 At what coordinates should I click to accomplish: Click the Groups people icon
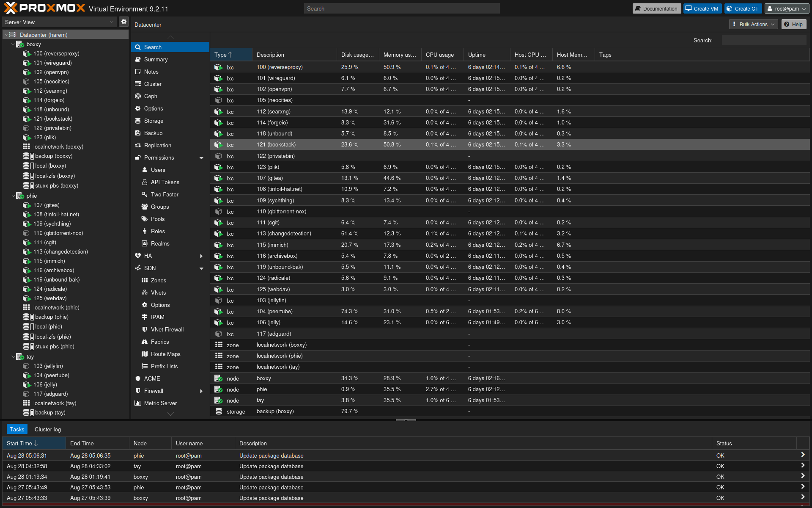tap(145, 207)
